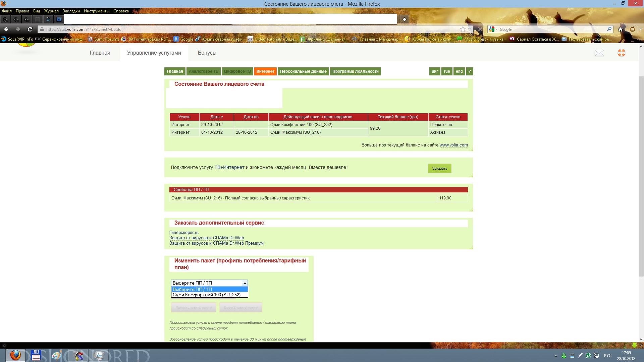Open the Закладки menu

point(71,11)
